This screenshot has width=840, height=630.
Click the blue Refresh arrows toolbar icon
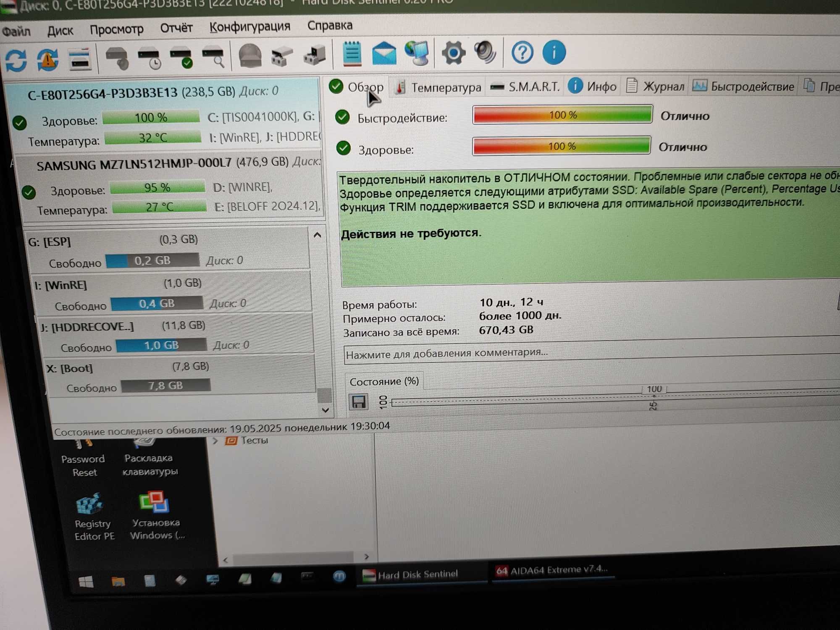click(16, 60)
